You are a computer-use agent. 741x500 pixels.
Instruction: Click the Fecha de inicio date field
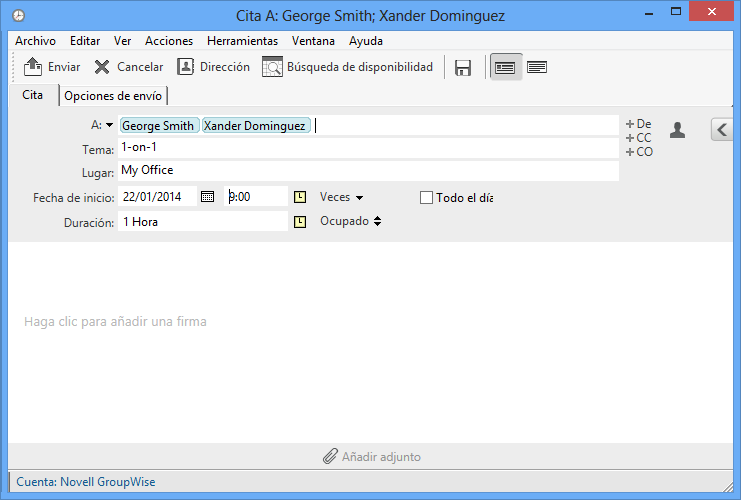point(157,197)
